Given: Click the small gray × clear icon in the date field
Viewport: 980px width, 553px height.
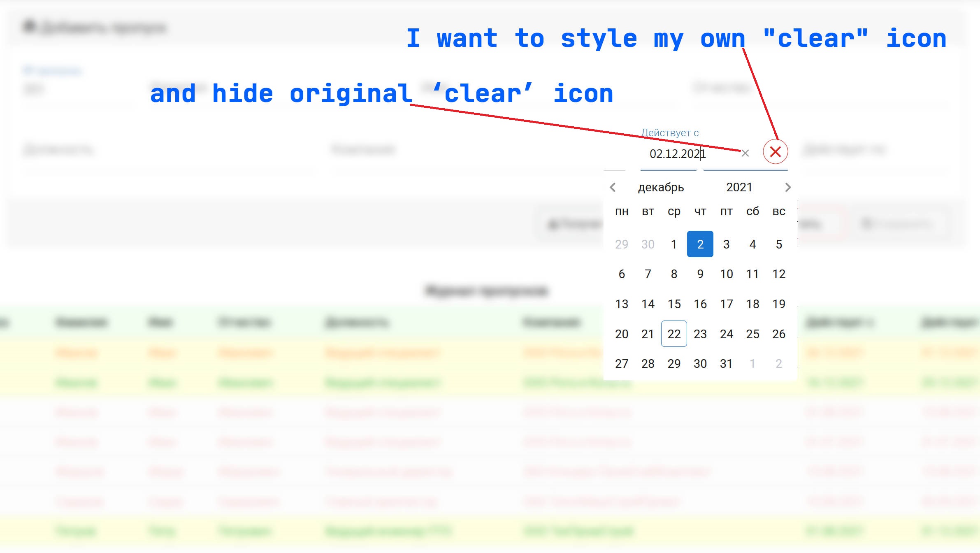Looking at the screenshot, I should click(745, 153).
